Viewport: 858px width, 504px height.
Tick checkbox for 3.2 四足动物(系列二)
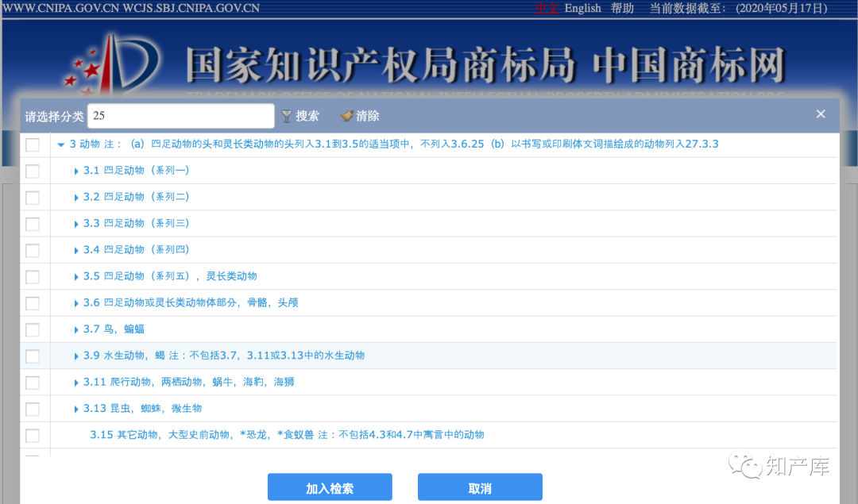[33, 198]
